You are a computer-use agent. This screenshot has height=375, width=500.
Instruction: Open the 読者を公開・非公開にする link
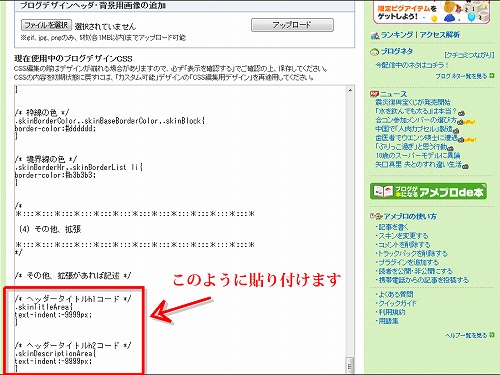coord(415,271)
